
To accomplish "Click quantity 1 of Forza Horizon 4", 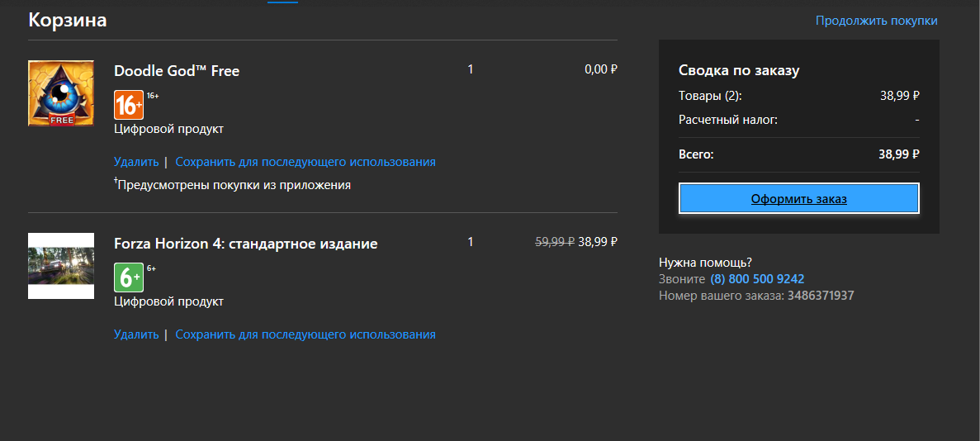I will [x=471, y=241].
